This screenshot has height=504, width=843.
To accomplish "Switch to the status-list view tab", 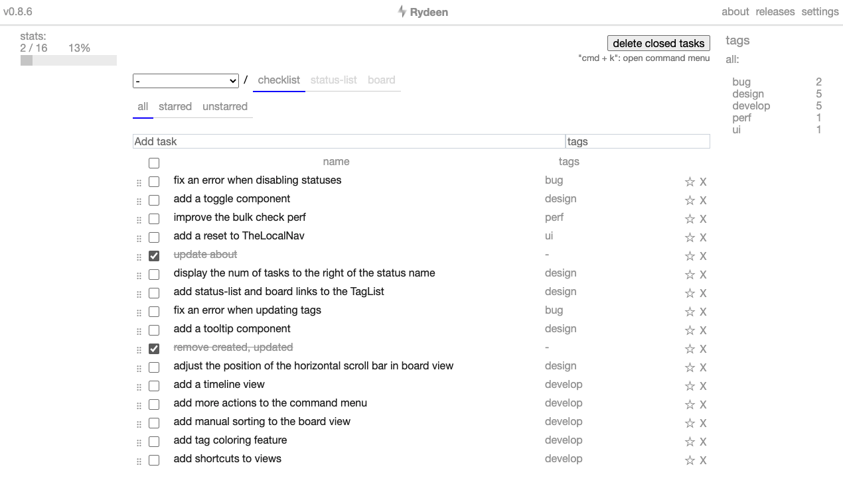I will 334,80.
